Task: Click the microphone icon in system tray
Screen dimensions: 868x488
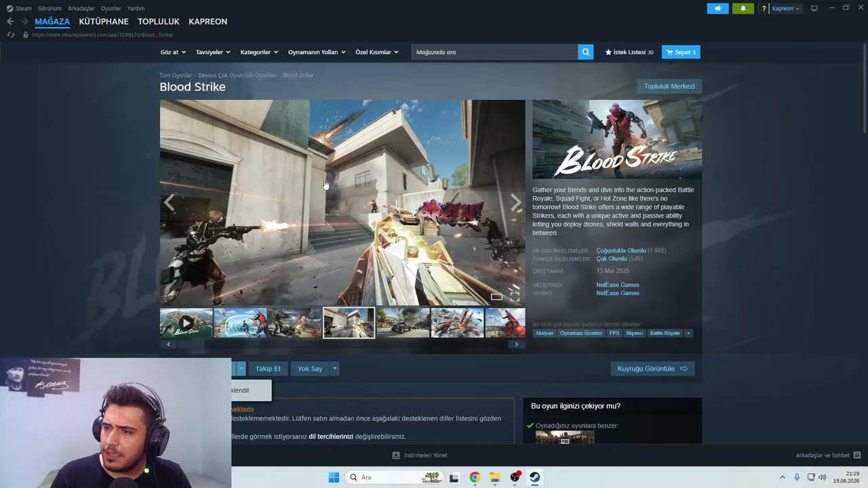Action: point(797,477)
